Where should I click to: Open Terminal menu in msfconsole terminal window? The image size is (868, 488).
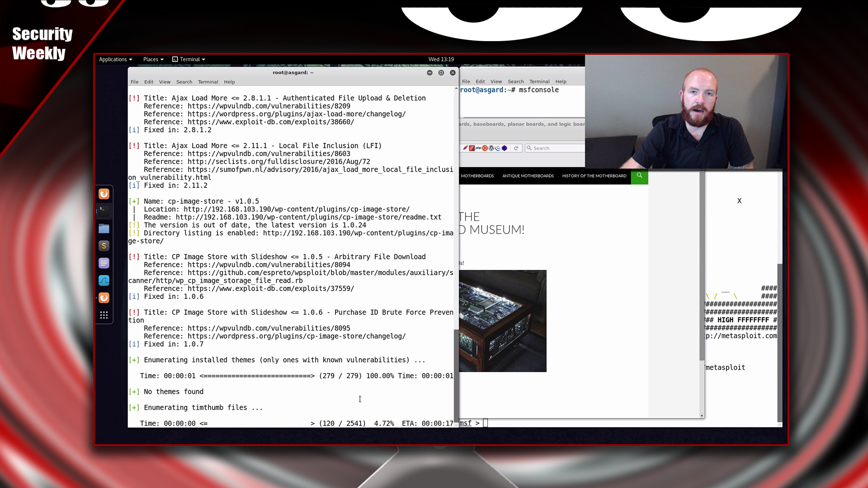point(539,81)
